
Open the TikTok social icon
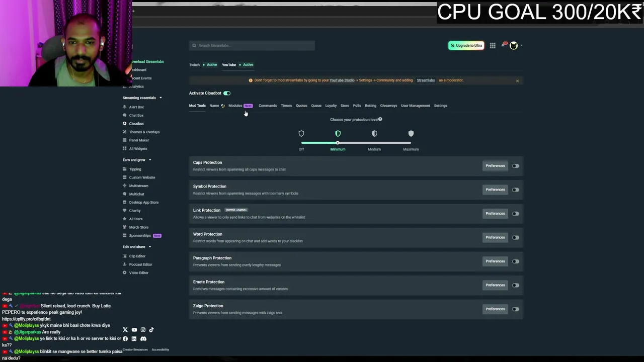(151, 330)
